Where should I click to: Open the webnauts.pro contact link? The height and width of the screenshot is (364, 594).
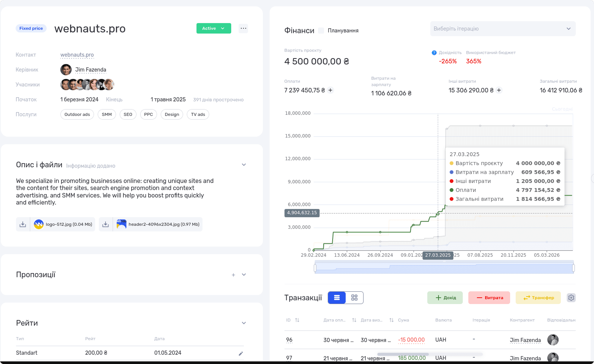(x=77, y=55)
